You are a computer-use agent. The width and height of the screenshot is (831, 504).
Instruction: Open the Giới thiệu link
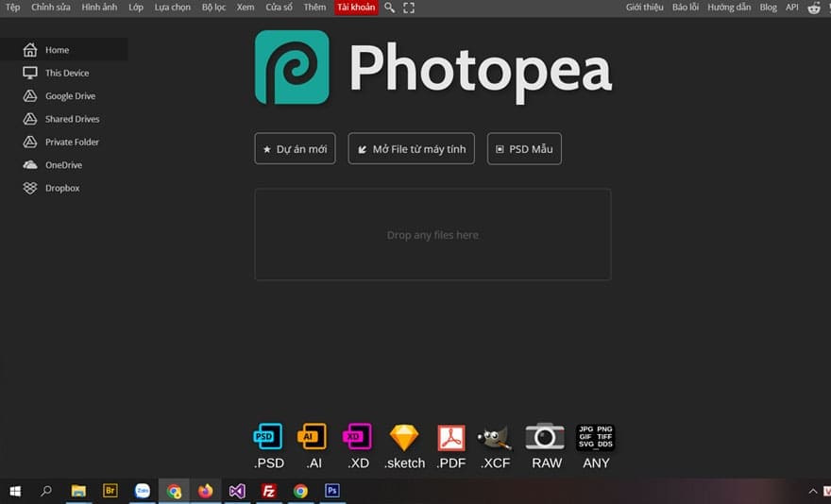tap(644, 8)
